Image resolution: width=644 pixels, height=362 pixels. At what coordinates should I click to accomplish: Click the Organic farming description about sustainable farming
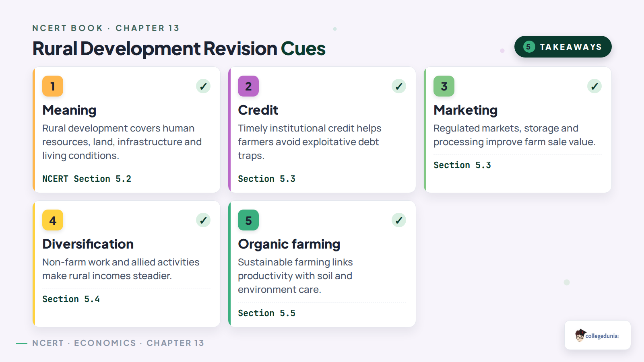tap(295, 276)
